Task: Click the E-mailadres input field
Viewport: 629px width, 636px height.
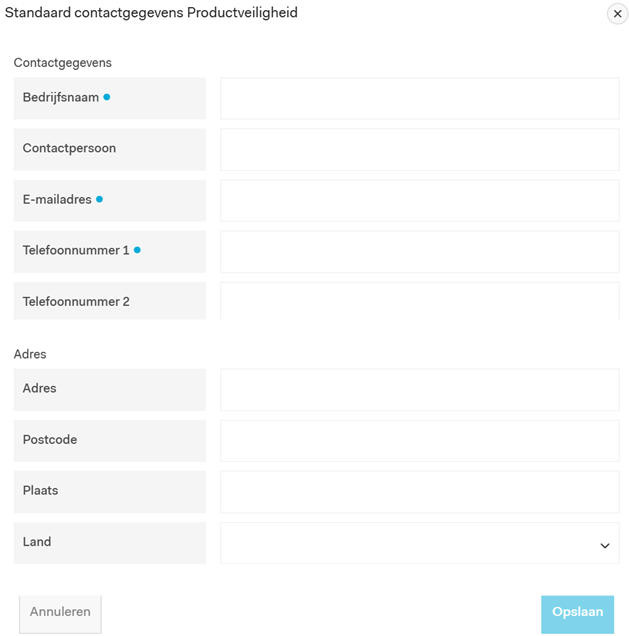Action: point(419,201)
